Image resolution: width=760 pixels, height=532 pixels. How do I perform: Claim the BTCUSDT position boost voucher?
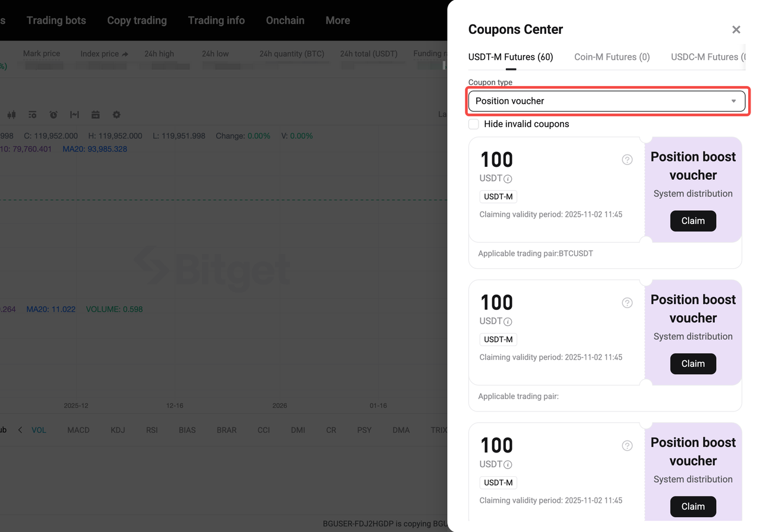[x=693, y=220]
